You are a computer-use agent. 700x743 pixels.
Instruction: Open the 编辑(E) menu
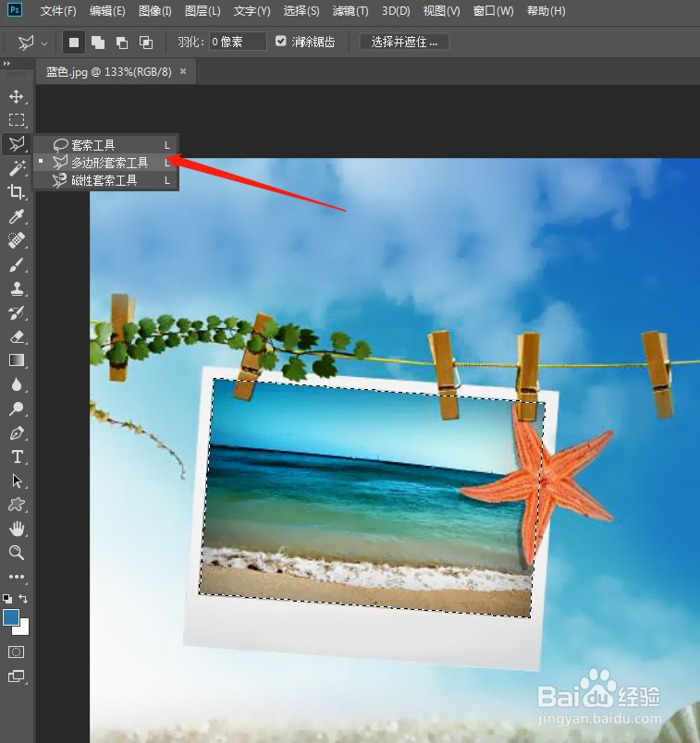pos(107,11)
